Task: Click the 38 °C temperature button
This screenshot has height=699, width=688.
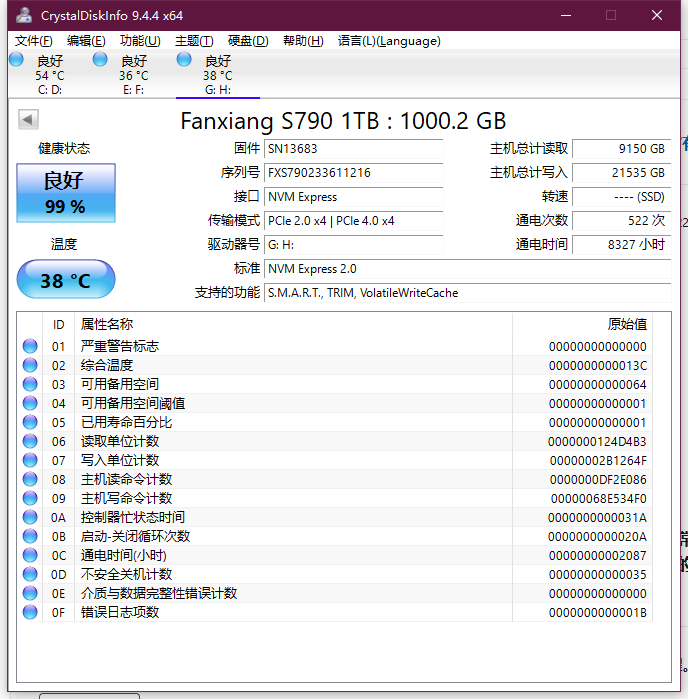Action: (x=66, y=280)
